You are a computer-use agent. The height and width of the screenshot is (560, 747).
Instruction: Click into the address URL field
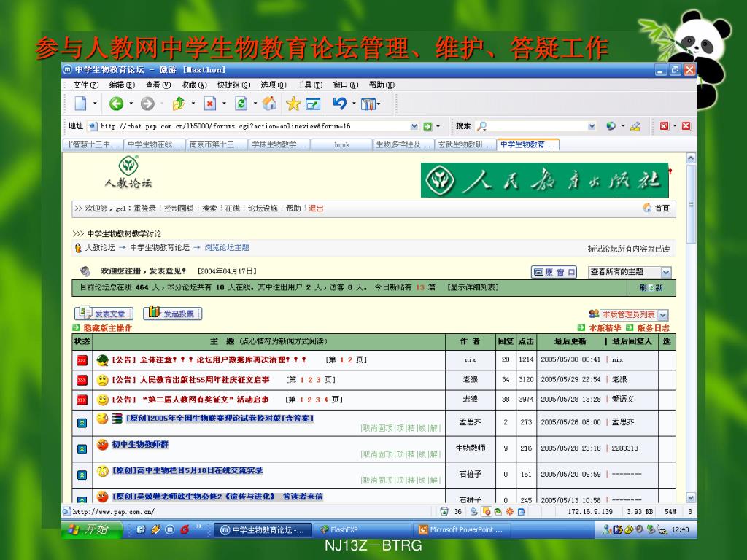255,126
